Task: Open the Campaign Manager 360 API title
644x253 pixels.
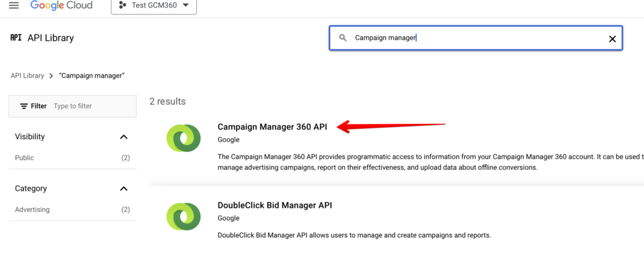Action: tap(272, 126)
